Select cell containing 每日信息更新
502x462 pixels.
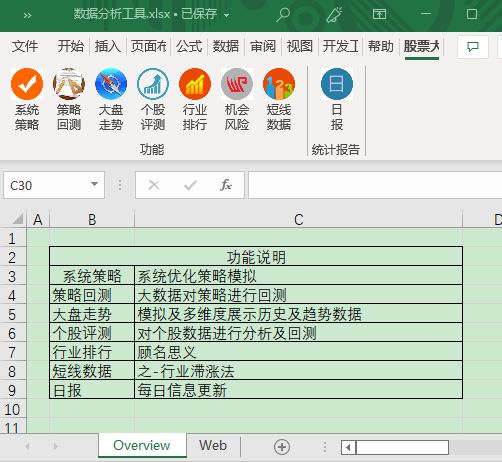coord(298,390)
